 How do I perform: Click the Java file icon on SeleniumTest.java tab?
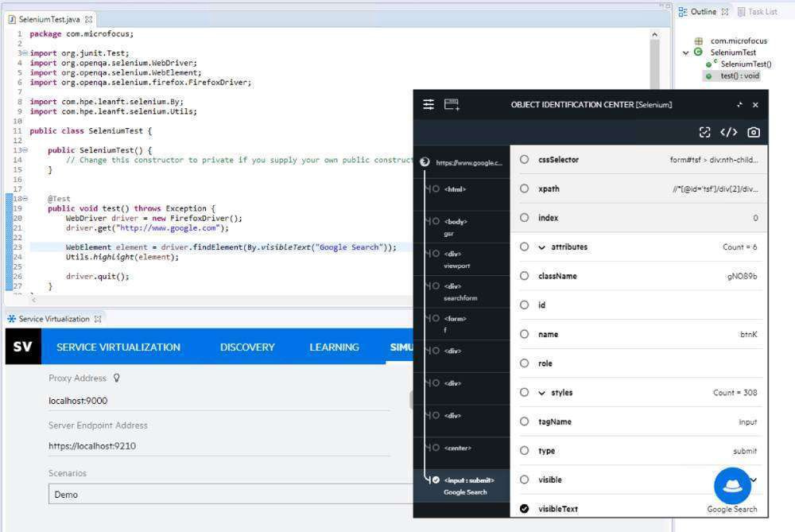click(x=12, y=19)
